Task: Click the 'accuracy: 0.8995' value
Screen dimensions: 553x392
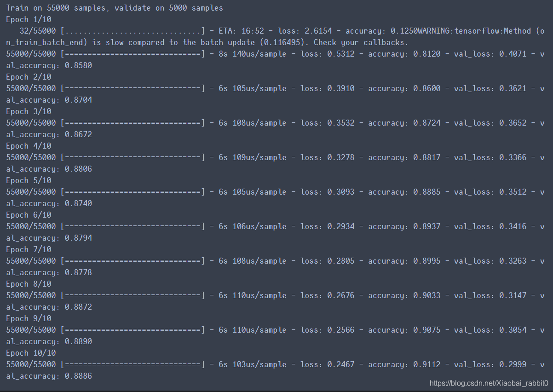Action: [x=404, y=261]
